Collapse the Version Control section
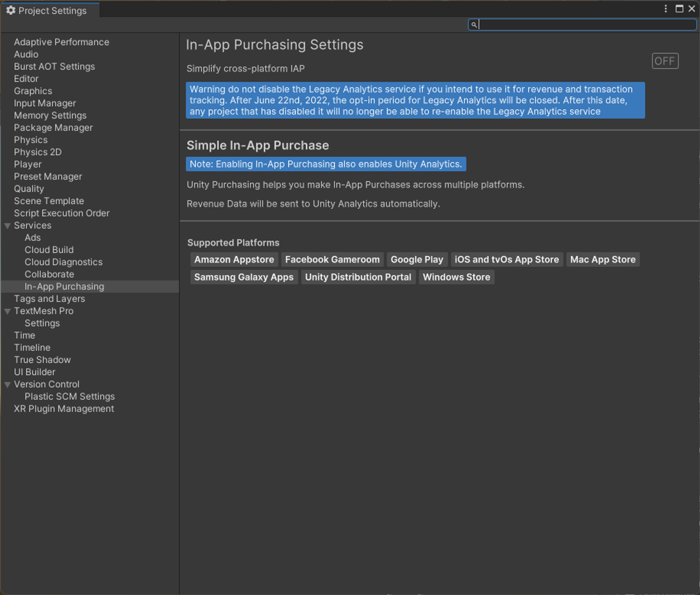The width and height of the screenshot is (700, 595). 7,385
